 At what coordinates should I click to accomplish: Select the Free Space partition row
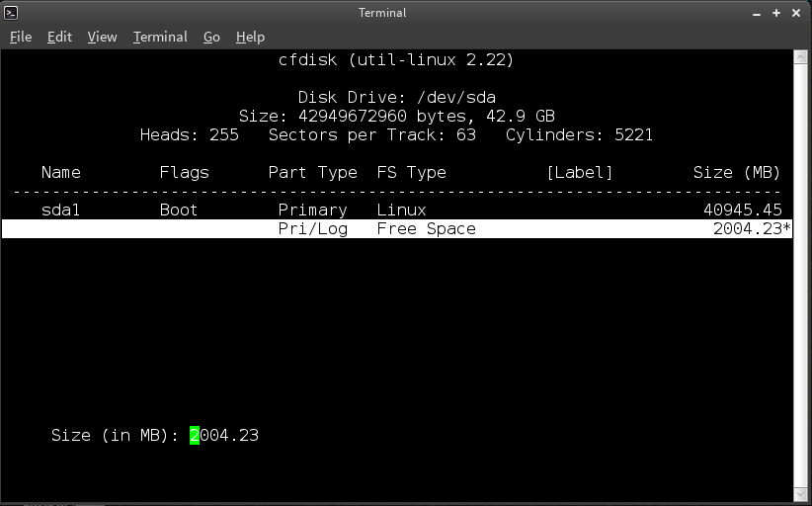click(x=397, y=229)
